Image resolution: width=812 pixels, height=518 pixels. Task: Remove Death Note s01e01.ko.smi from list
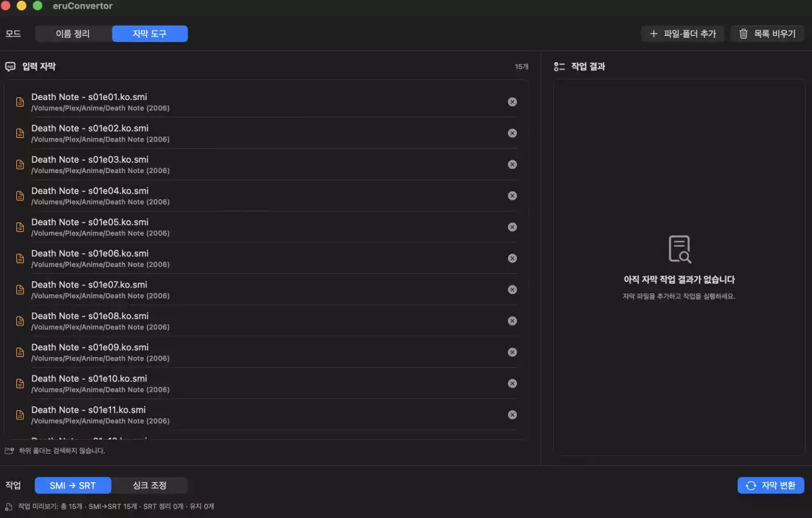pyautogui.click(x=512, y=102)
